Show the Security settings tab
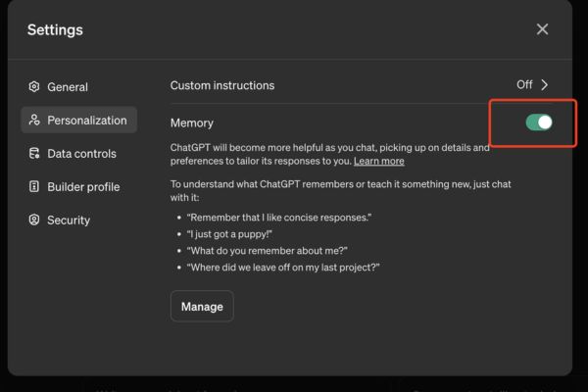Image resolution: width=588 pixels, height=392 pixels. (68, 220)
